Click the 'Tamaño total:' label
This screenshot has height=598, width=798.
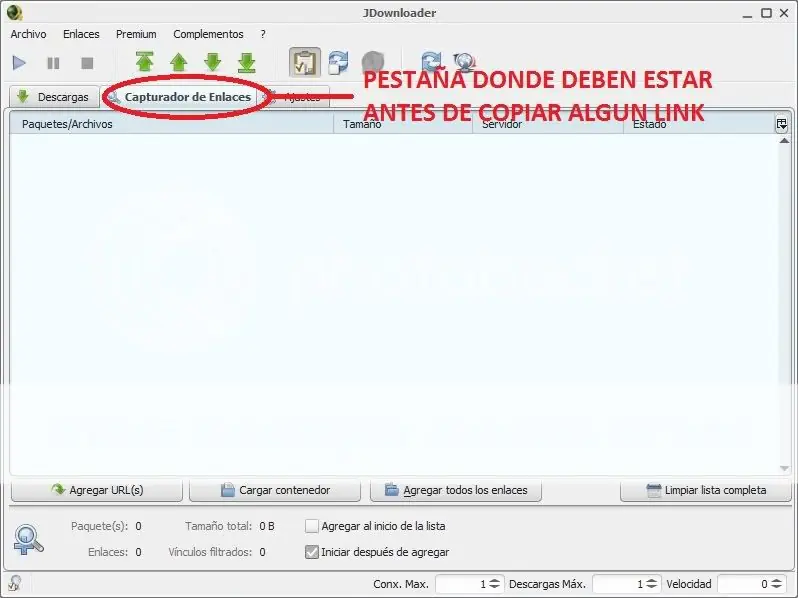pos(218,526)
